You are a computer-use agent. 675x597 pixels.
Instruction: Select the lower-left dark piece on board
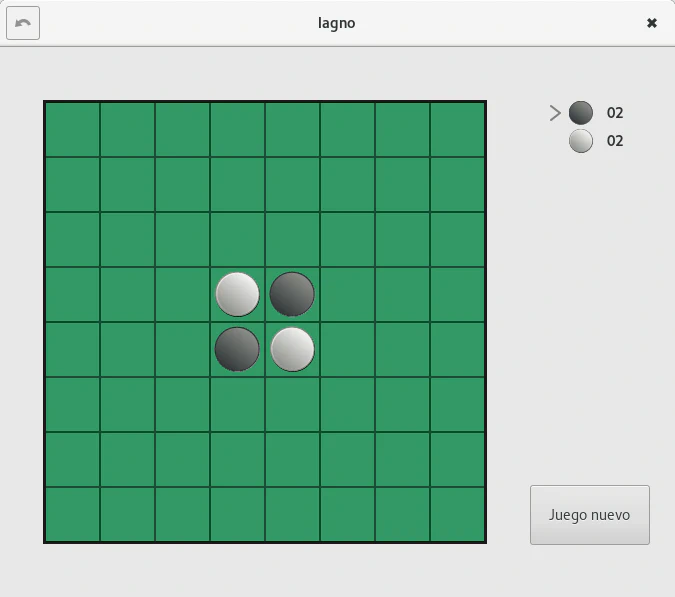237,349
